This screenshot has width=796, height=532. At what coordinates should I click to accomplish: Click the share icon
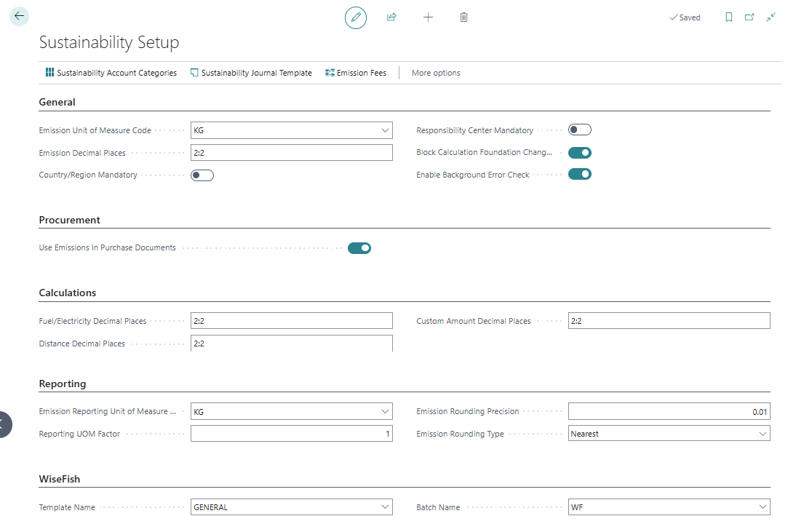391,17
